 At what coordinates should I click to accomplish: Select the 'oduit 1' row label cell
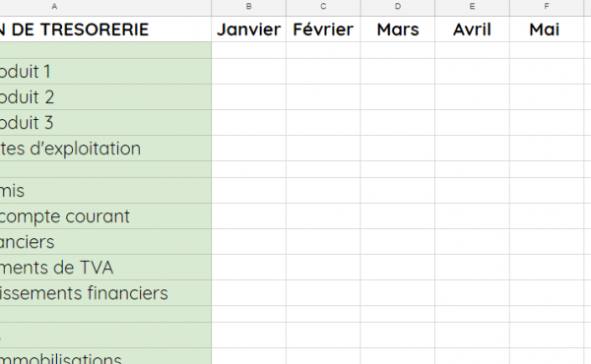[105, 71]
